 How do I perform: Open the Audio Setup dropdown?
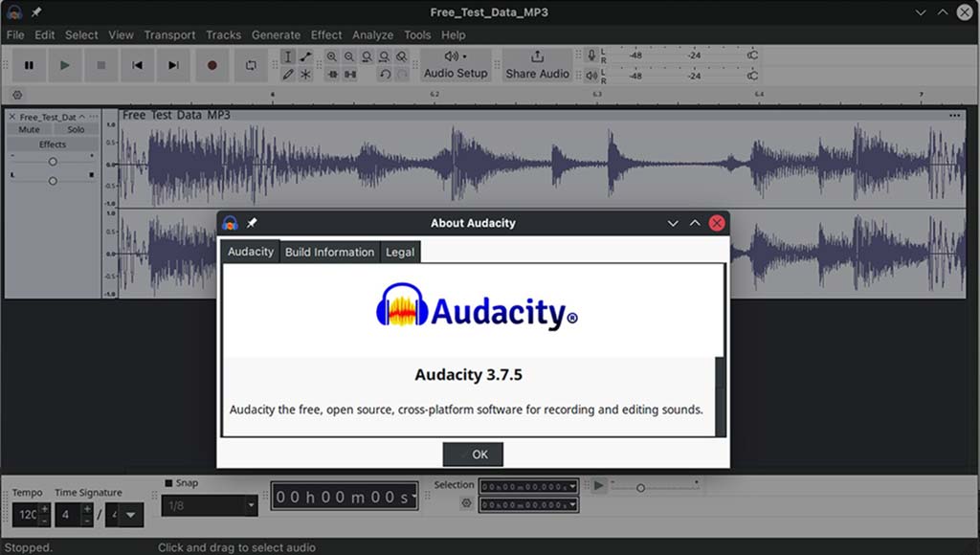[x=456, y=65]
